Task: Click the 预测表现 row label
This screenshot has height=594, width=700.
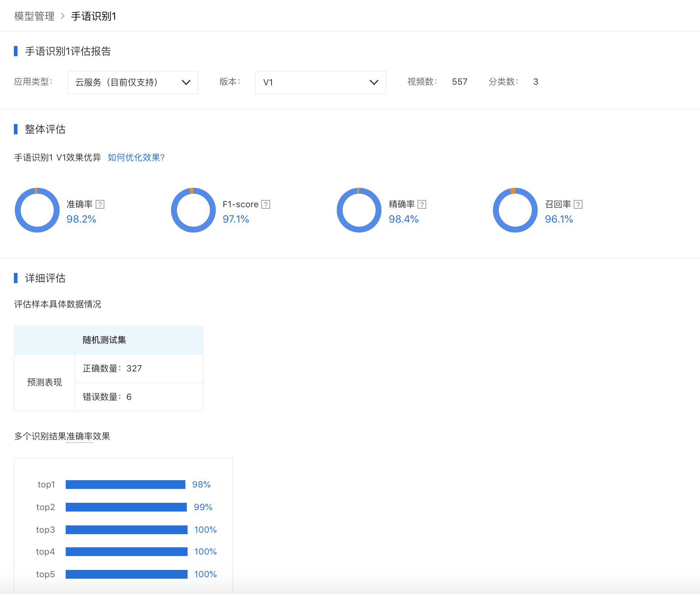Action: [x=45, y=382]
